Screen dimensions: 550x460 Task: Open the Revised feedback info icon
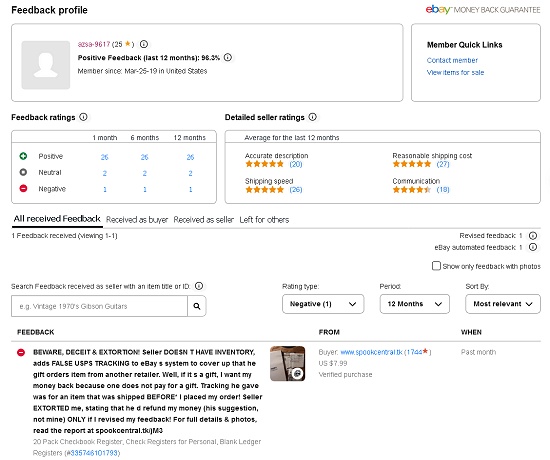pos(533,235)
